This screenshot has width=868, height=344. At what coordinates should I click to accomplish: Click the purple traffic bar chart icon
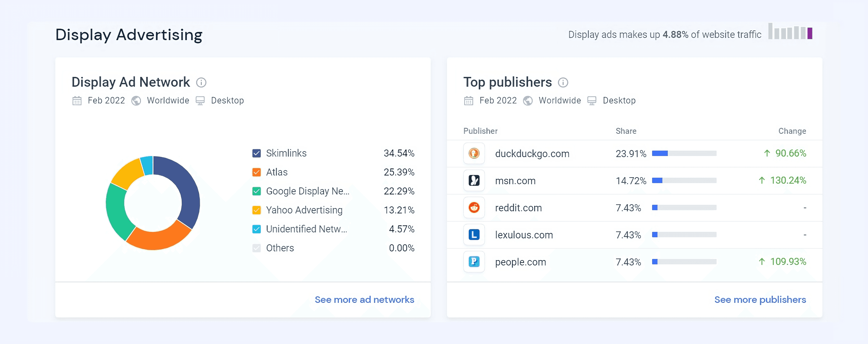810,33
